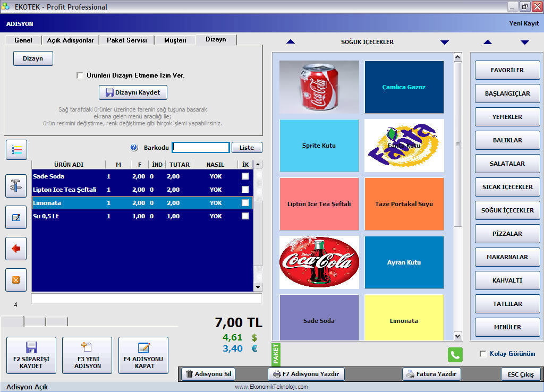Enable Ürünleri Dizayn Etmeme İzin Ver checkbox

coord(80,75)
